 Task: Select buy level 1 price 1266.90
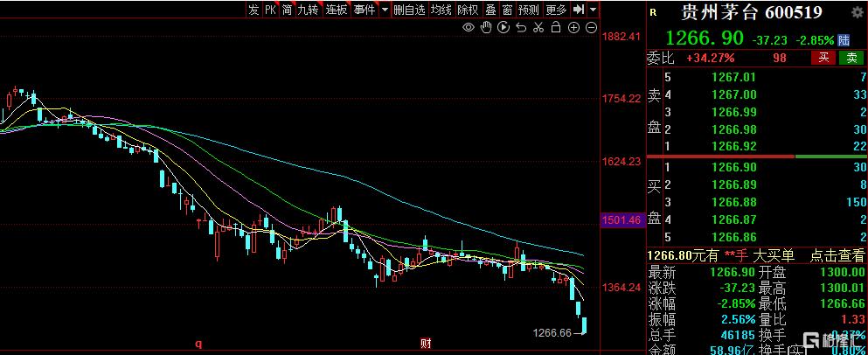[733, 167]
